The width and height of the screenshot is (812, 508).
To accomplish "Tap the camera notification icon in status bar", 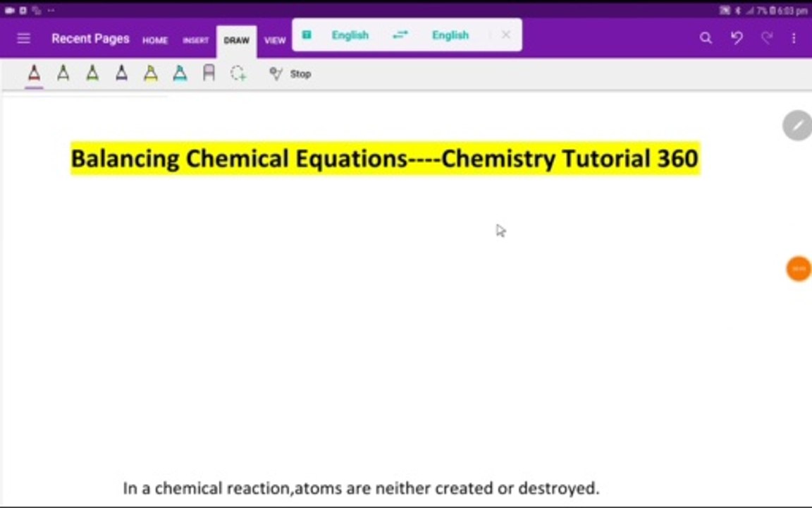I will 9,11.
